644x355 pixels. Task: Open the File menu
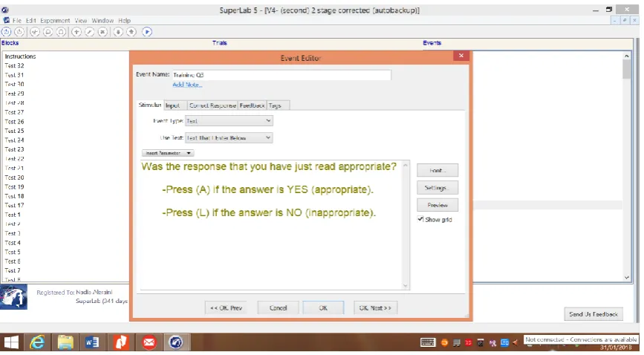click(17, 21)
